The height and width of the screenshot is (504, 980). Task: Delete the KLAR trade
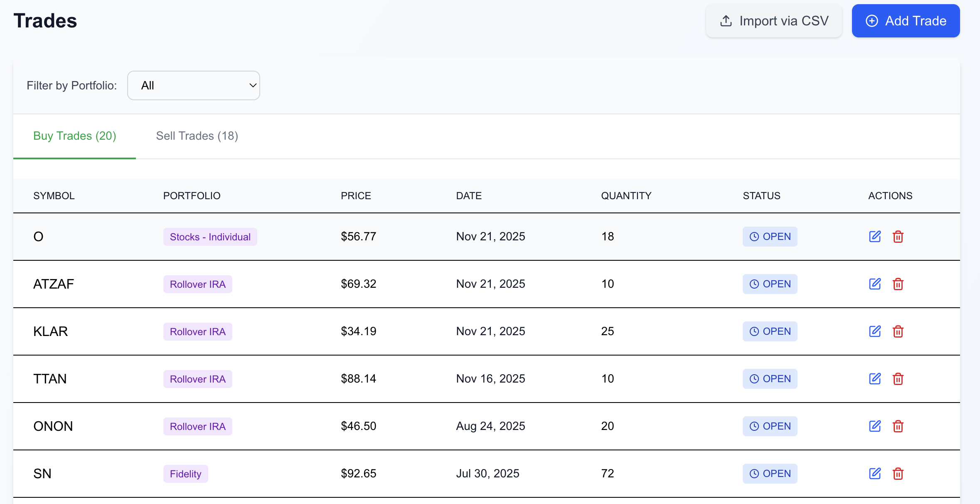click(x=898, y=331)
